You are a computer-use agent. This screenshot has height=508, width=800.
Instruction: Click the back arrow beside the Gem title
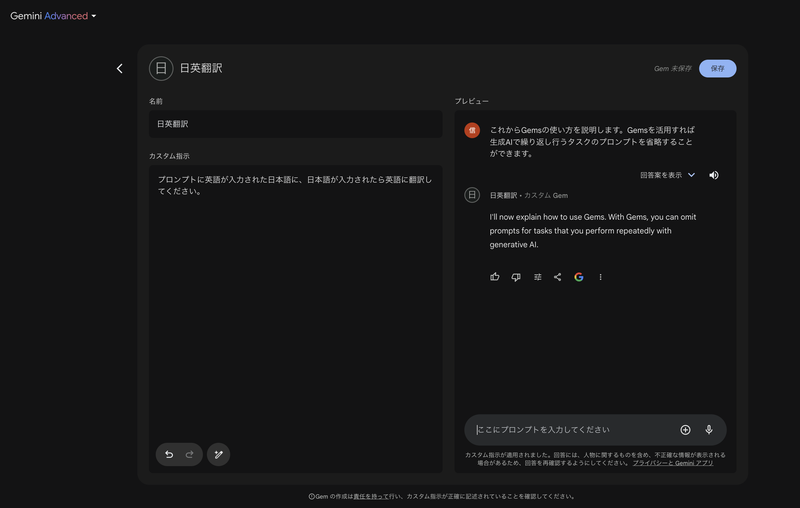click(119, 69)
